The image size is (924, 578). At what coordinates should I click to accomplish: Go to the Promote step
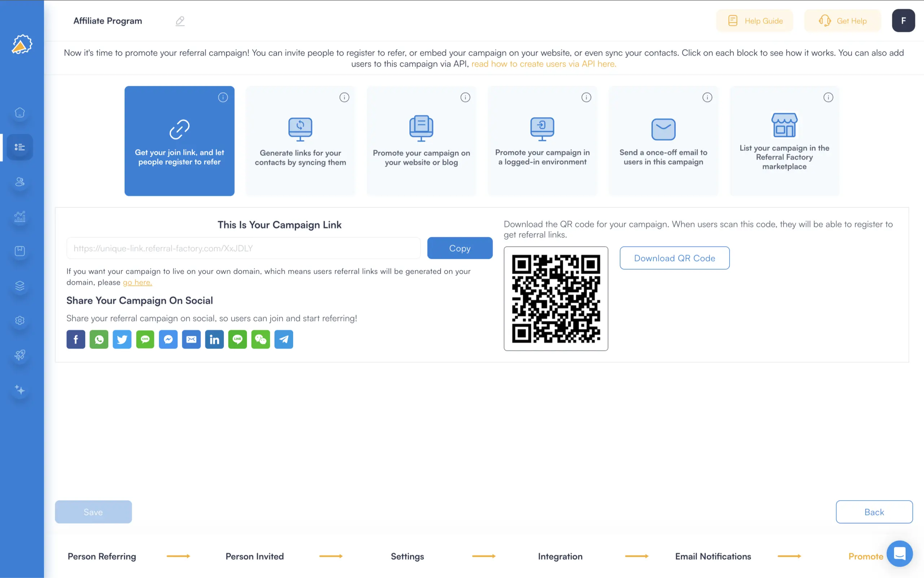(x=866, y=556)
